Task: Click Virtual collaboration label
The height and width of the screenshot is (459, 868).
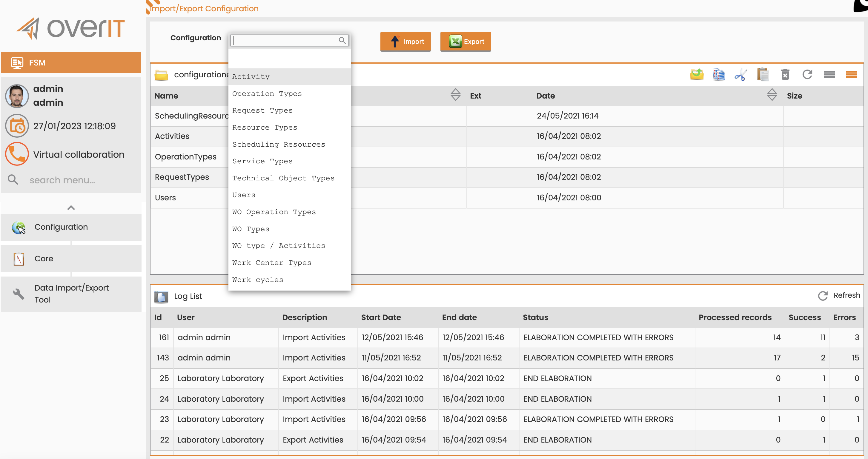Action: click(79, 154)
